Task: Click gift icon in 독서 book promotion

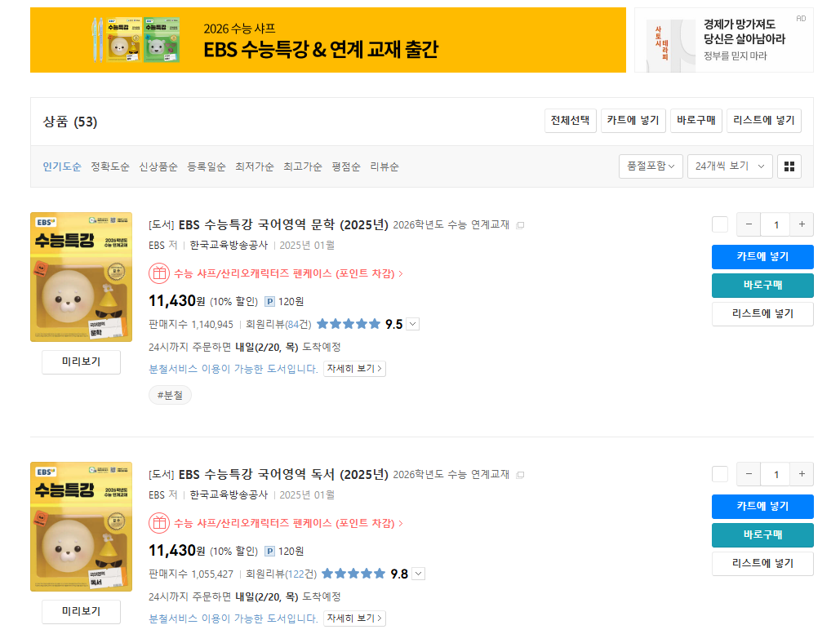Action: pyautogui.click(x=158, y=523)
